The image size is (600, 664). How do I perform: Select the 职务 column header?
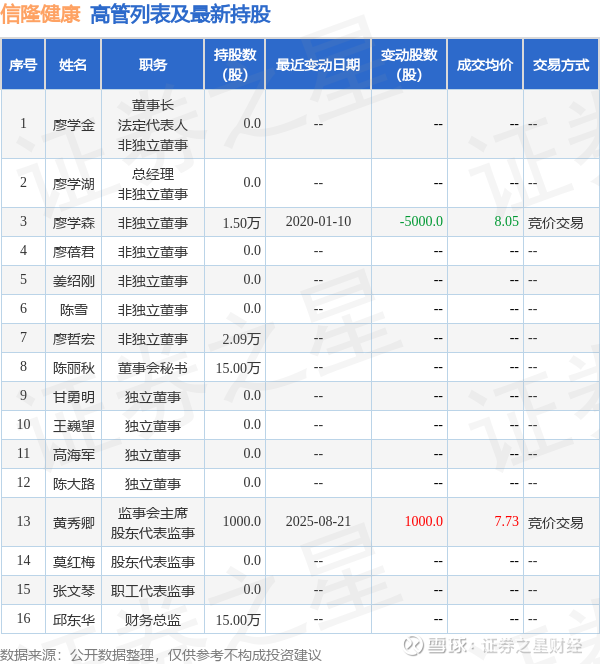[x=152, y=64]
